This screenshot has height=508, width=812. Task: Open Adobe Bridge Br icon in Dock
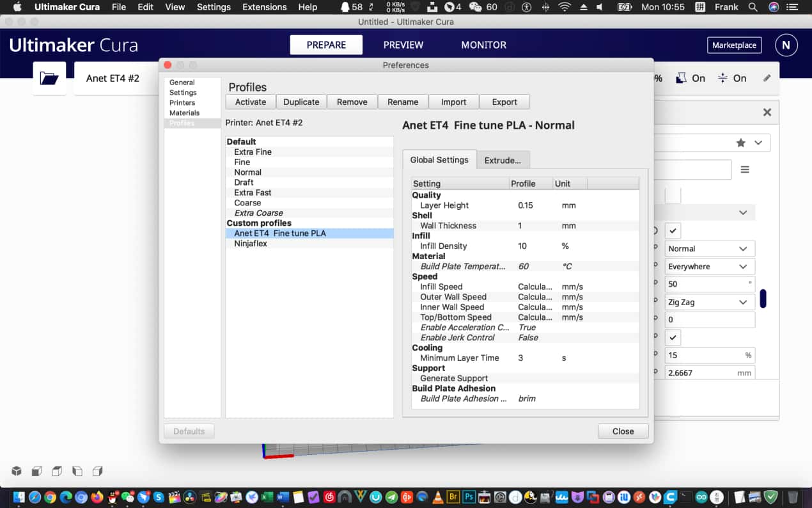click(x=454, y=496)
